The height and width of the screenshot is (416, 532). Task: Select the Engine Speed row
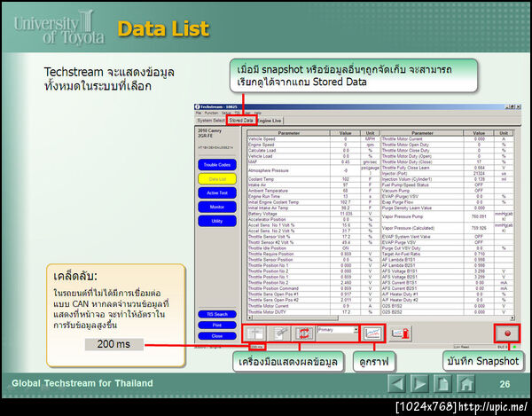(x=313, y=145)
